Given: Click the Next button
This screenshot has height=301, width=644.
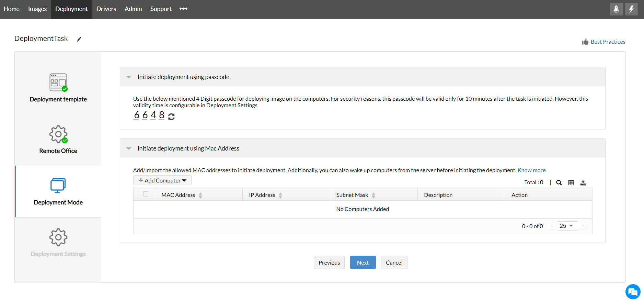Looking at the screenshot, I should coord(363,263).
